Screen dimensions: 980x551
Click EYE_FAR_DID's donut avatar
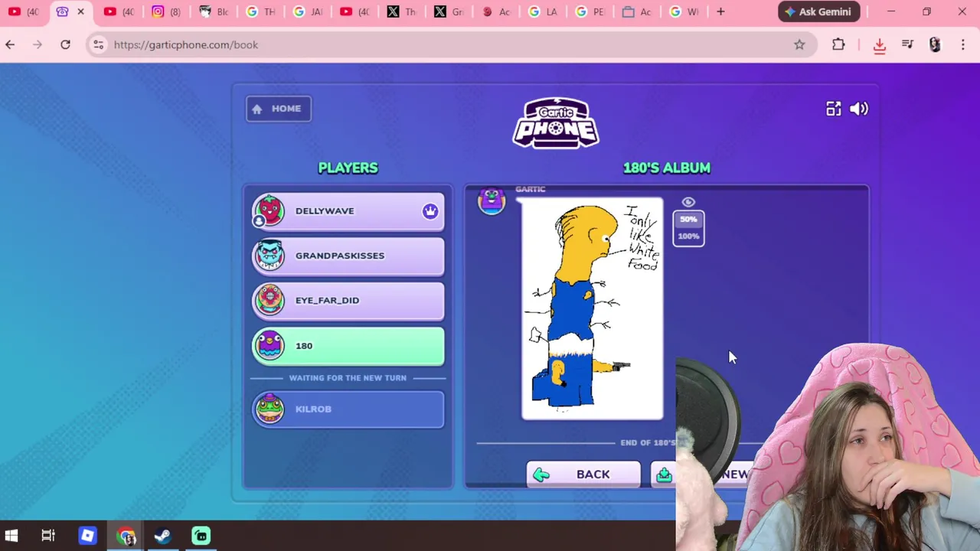(x=269, y=301)
